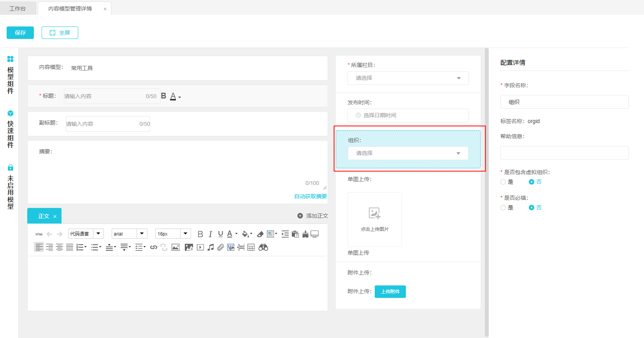Clear formatting with the eraser icon
Screen dimensions: 644x338
[x=260, y=234]
